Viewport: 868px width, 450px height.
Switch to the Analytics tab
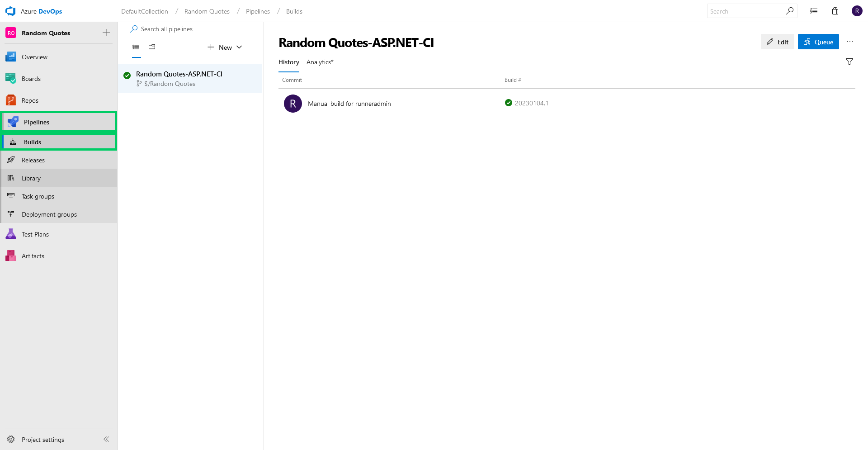coord(320,62)
